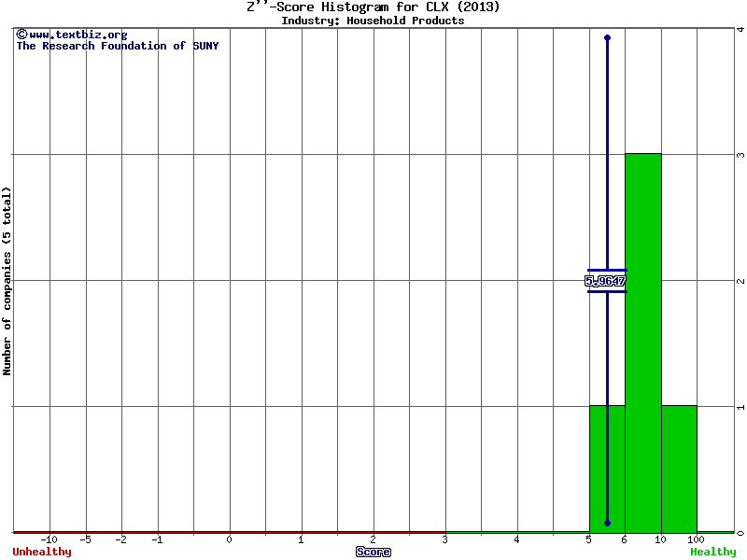Click the Industry: Household Products subtitle
Viewport: 747px width, 560px height.
tap(373, 21)
